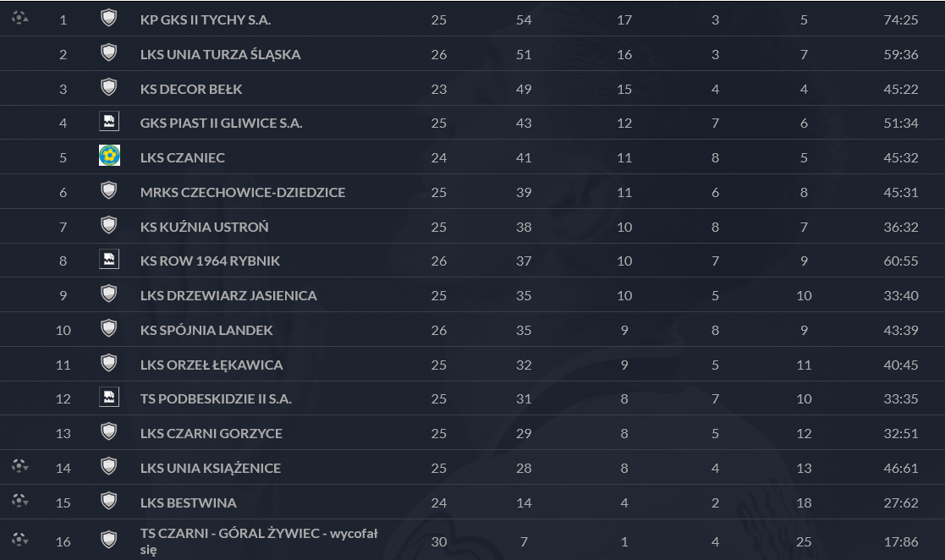
Task: Click the shield crest of LKS Bestwina
Action: [x=108, y=500]
